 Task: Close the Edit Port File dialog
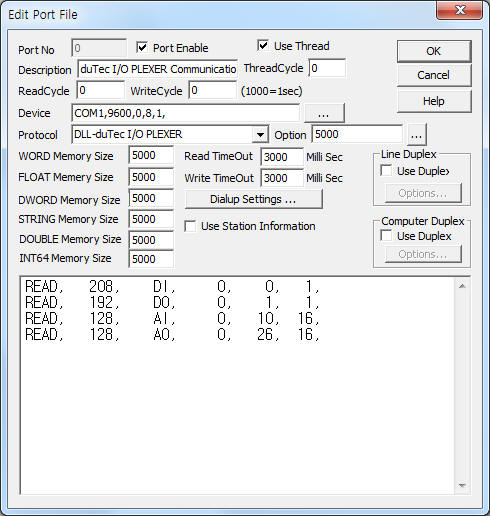click(x=460, y=10)
